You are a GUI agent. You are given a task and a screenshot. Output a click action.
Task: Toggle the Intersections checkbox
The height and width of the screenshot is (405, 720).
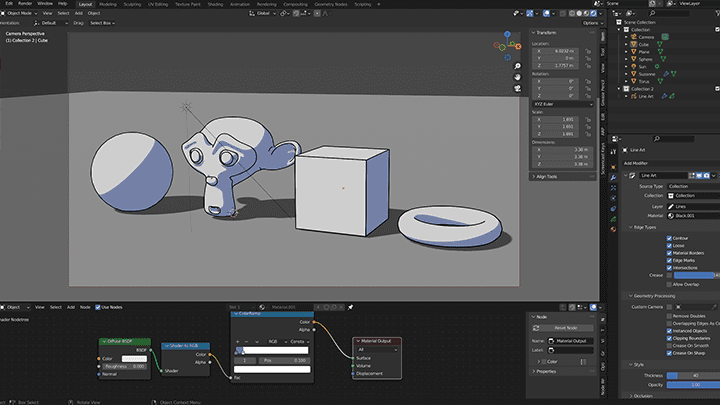[x=669, y=268]
